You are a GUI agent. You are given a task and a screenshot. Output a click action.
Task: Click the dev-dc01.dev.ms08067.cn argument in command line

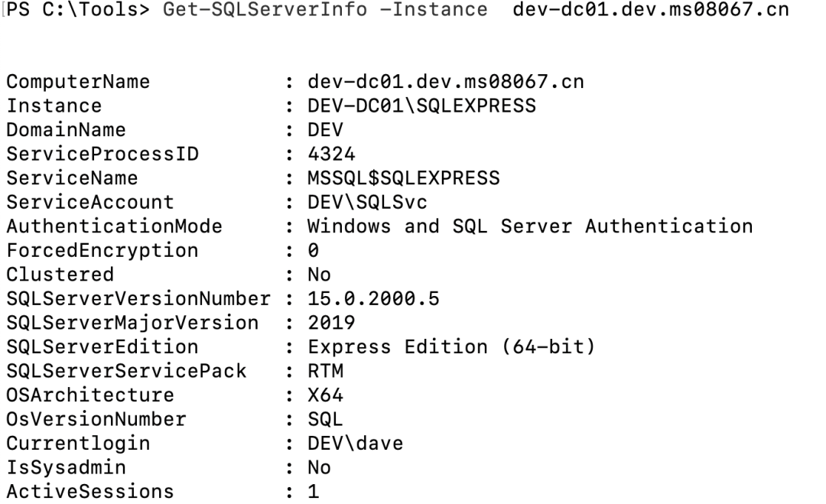651,9
